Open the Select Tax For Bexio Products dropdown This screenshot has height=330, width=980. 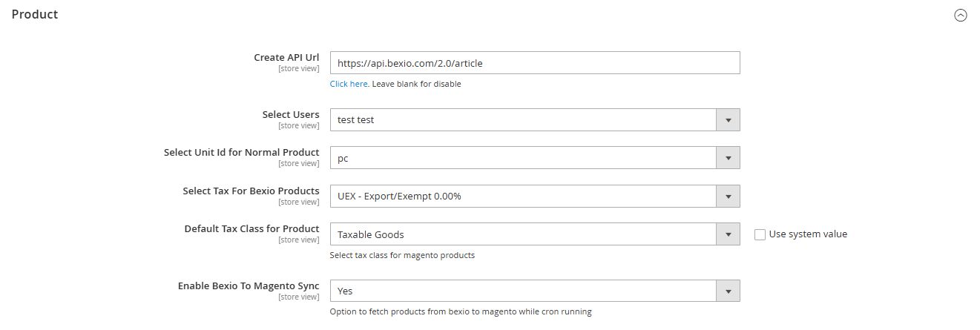[x=523, y=197]
